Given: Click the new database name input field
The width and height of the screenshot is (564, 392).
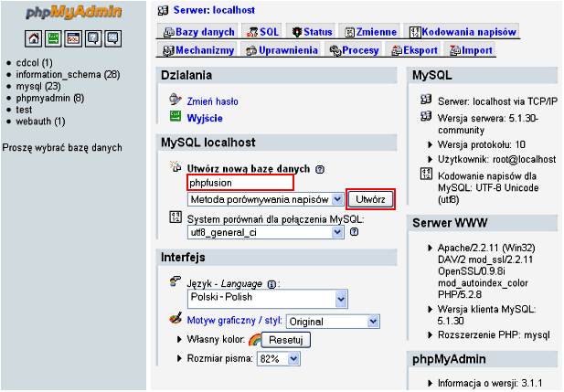Looking at the screenshot, I should pos(239,183).
